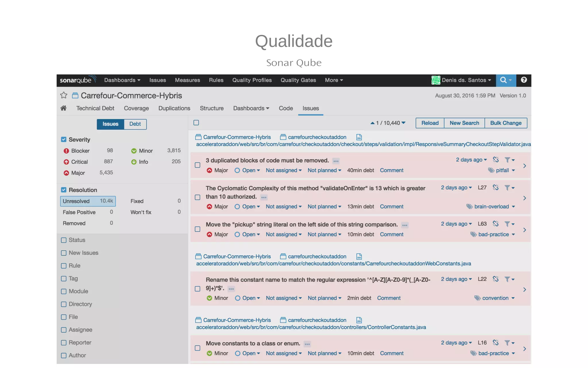Switch to the Duplications tab

point(174,108)
